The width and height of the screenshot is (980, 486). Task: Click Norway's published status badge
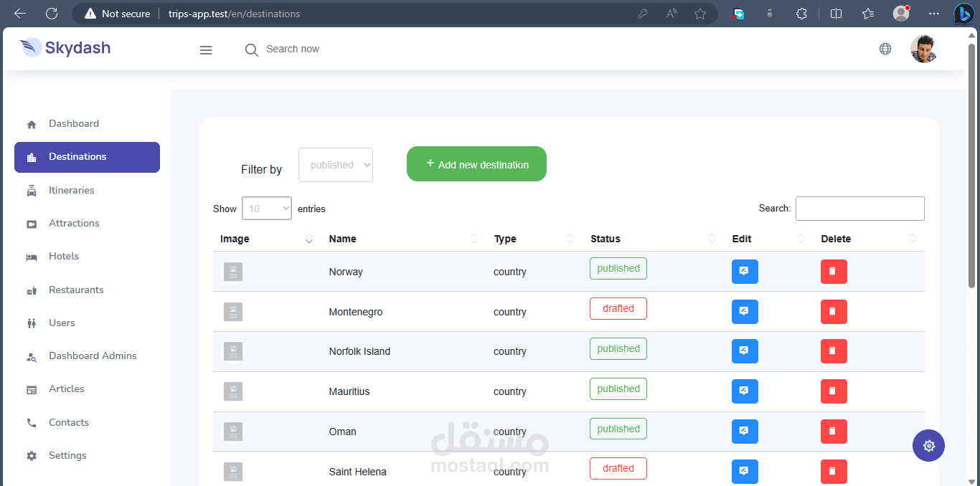[618, 268]
